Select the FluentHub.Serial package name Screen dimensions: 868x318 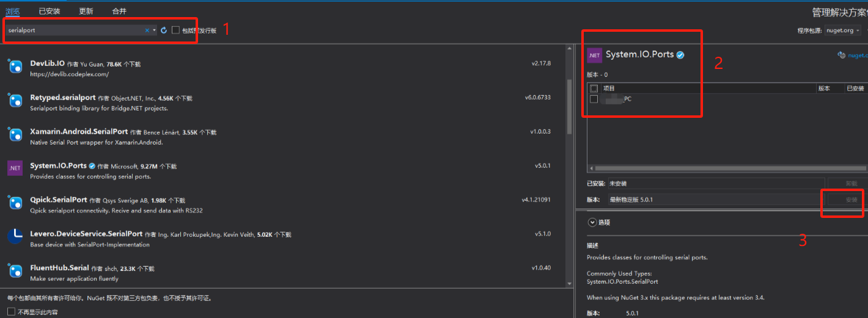coord(59,267)
